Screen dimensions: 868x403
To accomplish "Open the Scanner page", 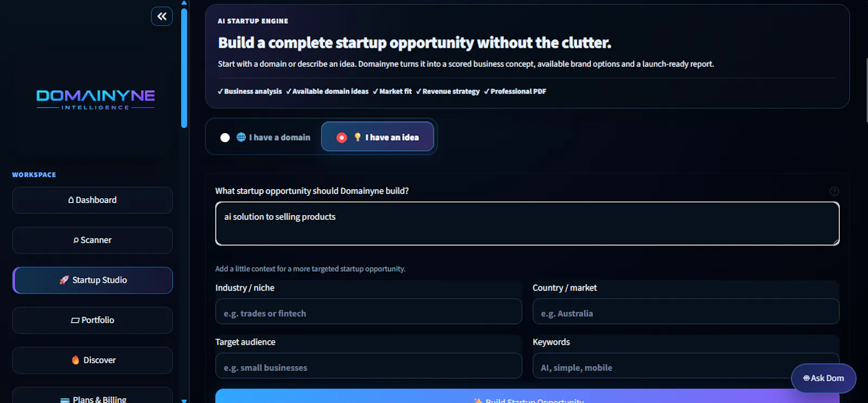I will (92, 240).
